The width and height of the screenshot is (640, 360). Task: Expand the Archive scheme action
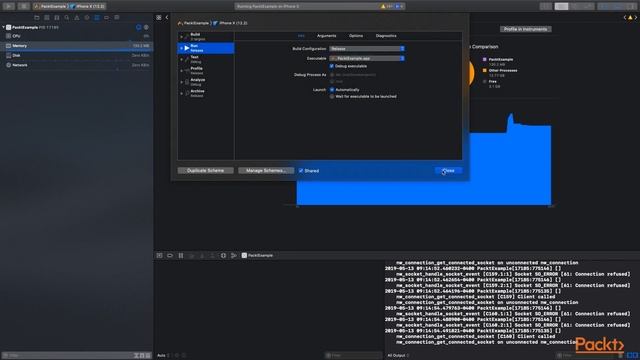[182, 93]
